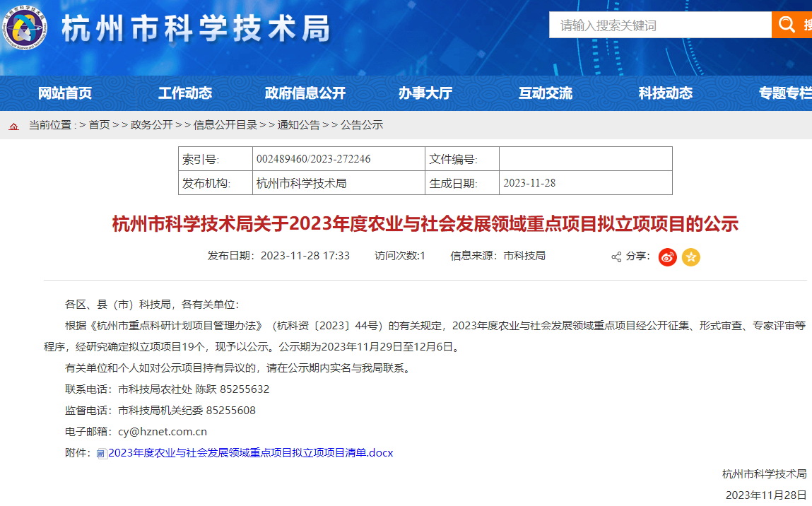Open the 网站首页 navigation menu item
Image resolution: width=812 pixels, height=506 pixels.
(x=65, y=93)
